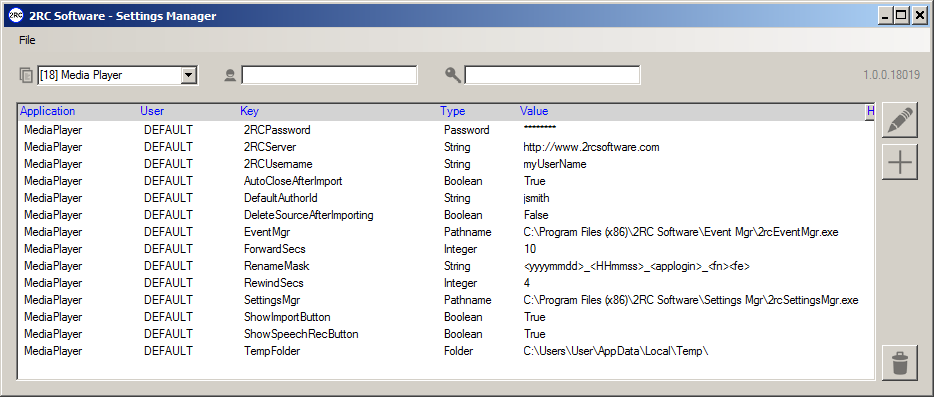Select the SettingsMgr key

tap(273, 300)
